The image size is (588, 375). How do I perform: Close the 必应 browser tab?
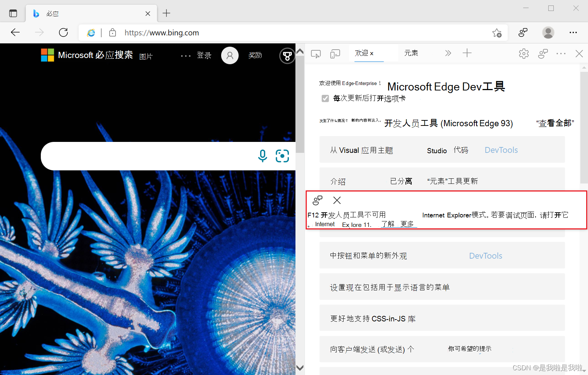[148, 13]
